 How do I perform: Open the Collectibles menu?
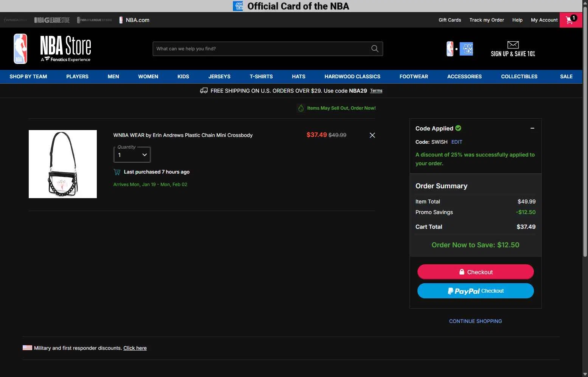pyautogui.click(x=519, y=76)
